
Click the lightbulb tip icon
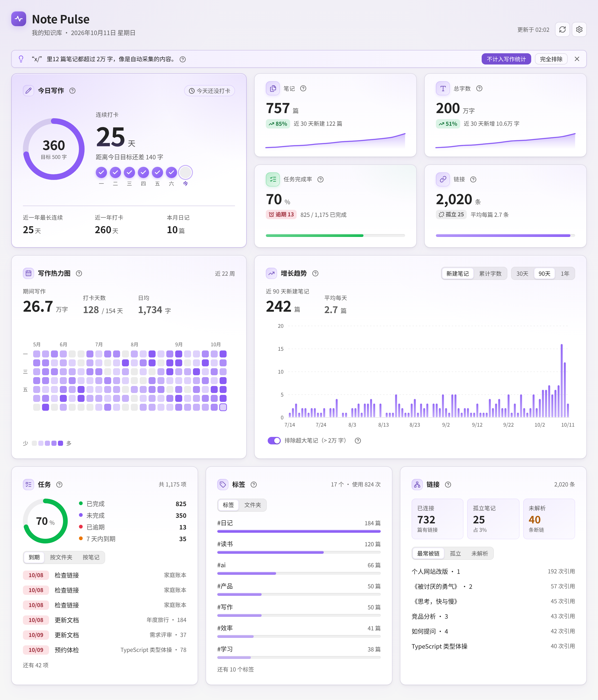coord(21,59)
